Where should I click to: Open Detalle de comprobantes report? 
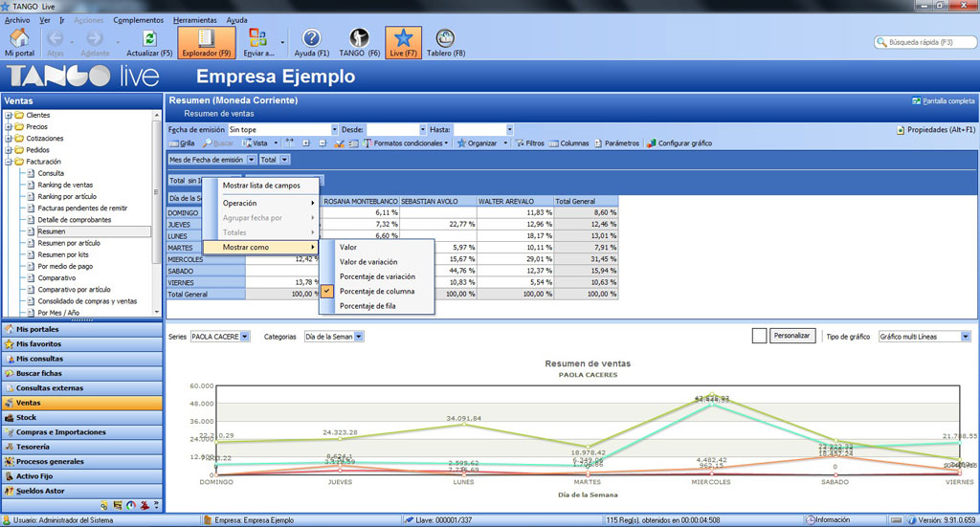point(75,220)
